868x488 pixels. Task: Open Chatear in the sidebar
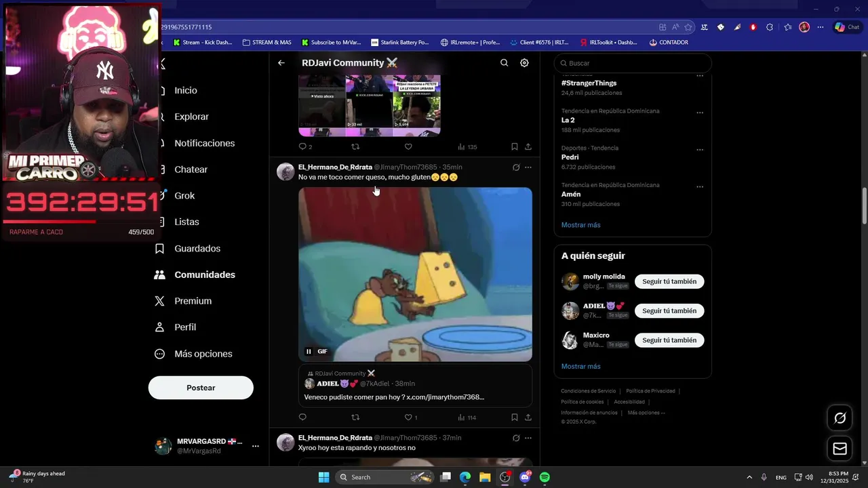pos(191,169)
